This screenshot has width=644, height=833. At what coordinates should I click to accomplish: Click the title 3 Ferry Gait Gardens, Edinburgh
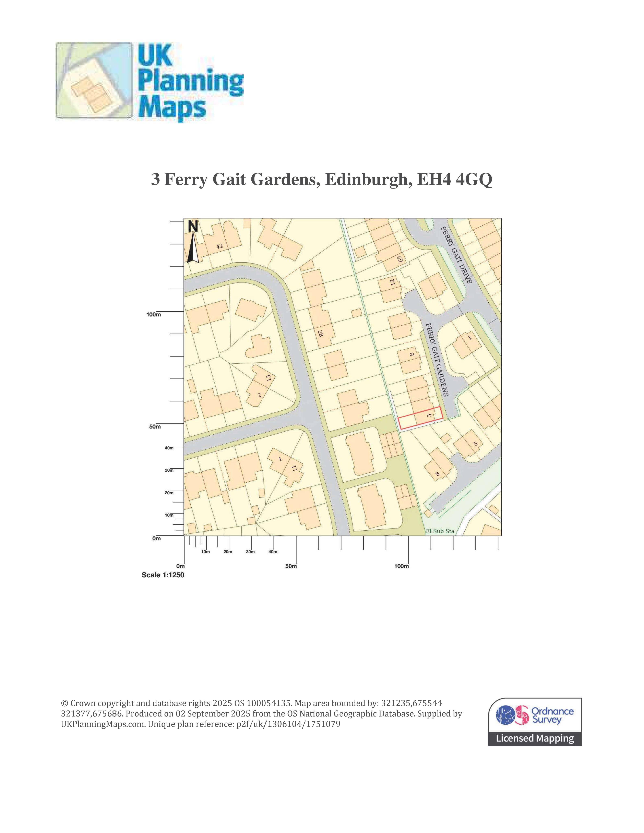point(322,180)
